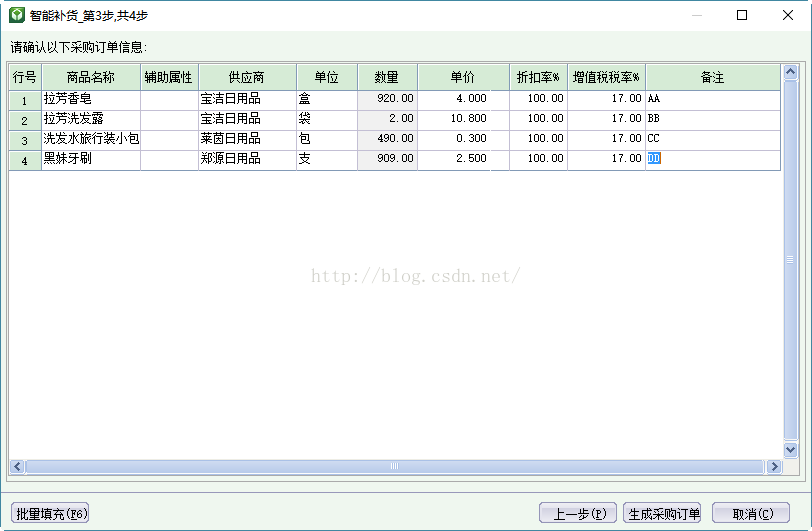Image resolution: width=812 pixels, height=531 pixels.
Task: Click the green app icon in title bar
Action: [17, 15]
